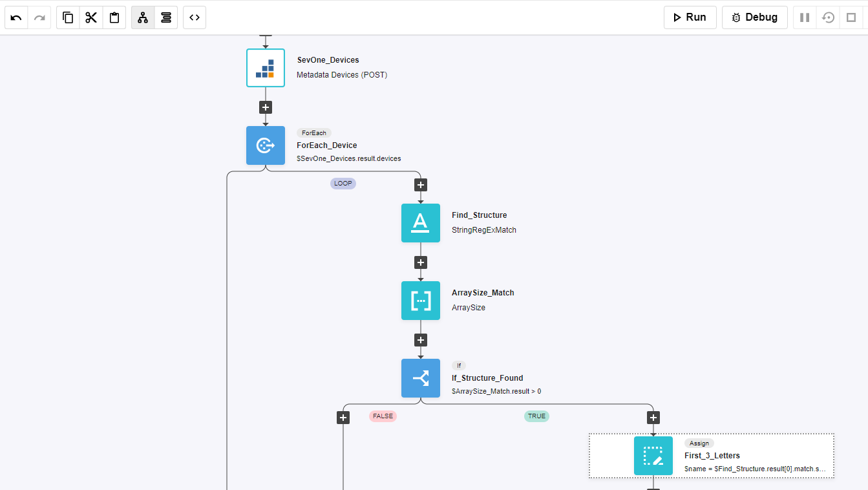Click the Assign type tag
Viewport: 868px width, 490px height.
pyautogui.click(x=699, y=443)
